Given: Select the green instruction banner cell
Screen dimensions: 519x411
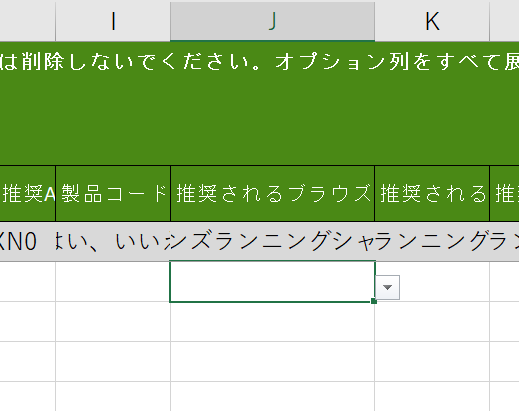Looking at the screenshot, I should 259,103.
